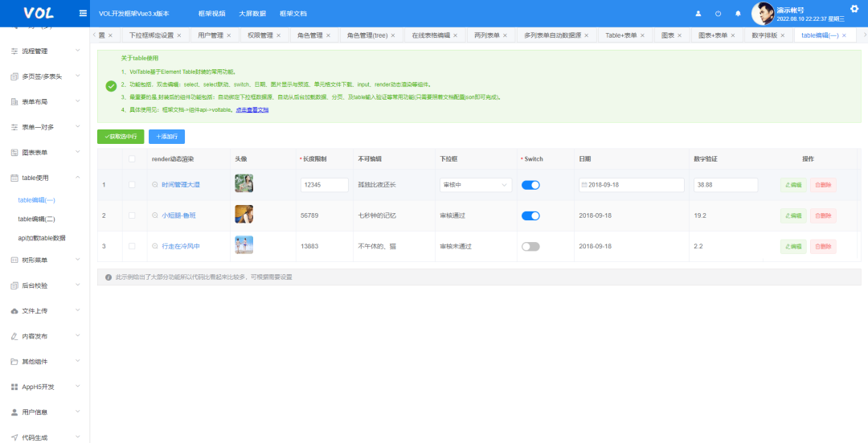Click the user avatar photo in header
Image resolution: width=868 pixels, height=443 pixels.
tap(762, 14)
